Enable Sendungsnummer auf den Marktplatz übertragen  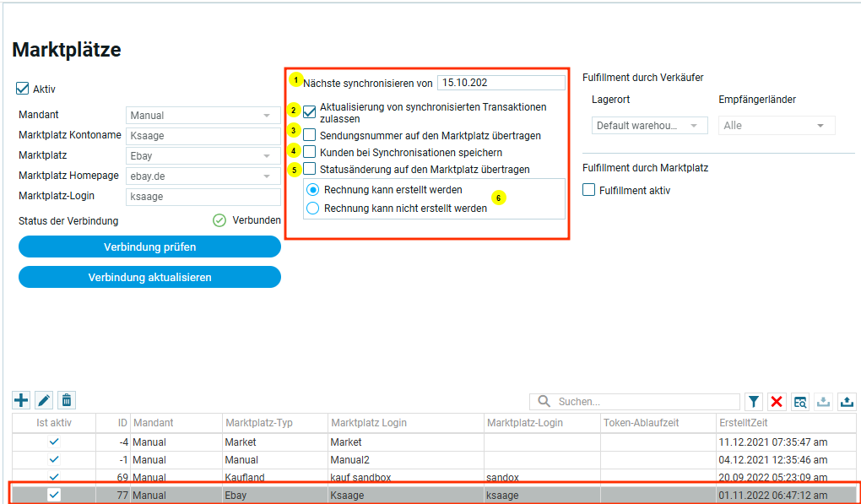point(311,135)
